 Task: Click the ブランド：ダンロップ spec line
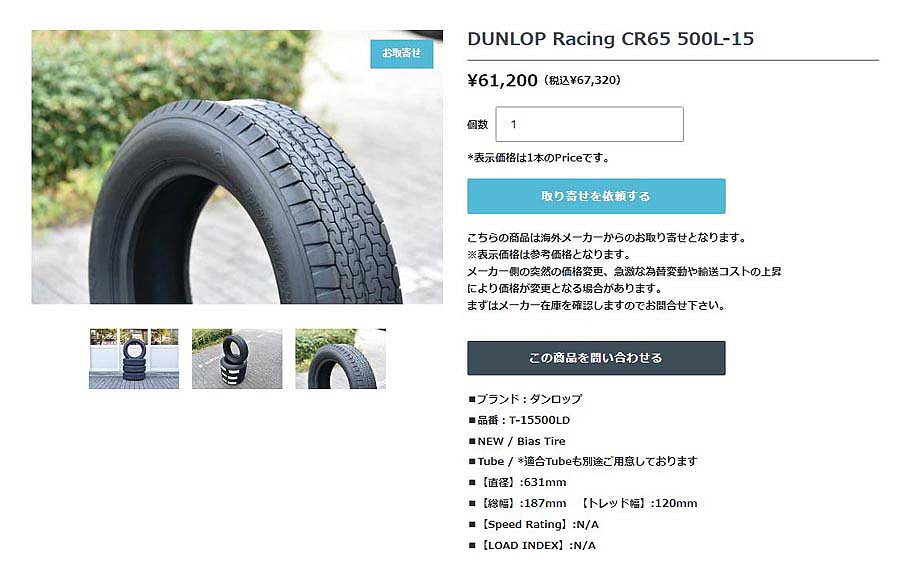point(525,399)
